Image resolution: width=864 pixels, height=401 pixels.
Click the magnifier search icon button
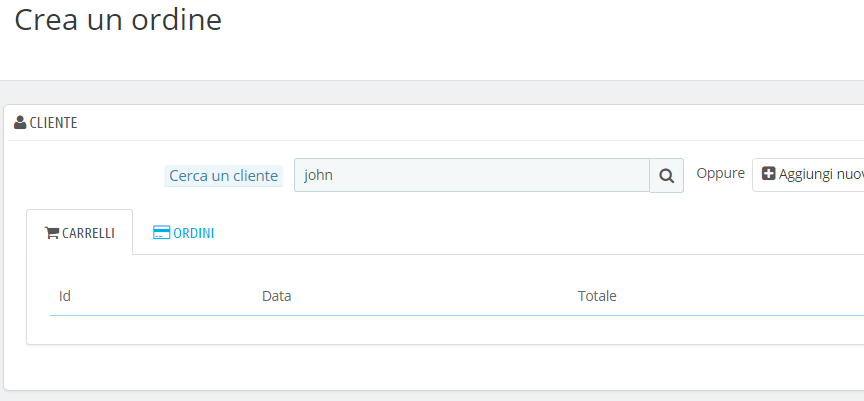666,176
